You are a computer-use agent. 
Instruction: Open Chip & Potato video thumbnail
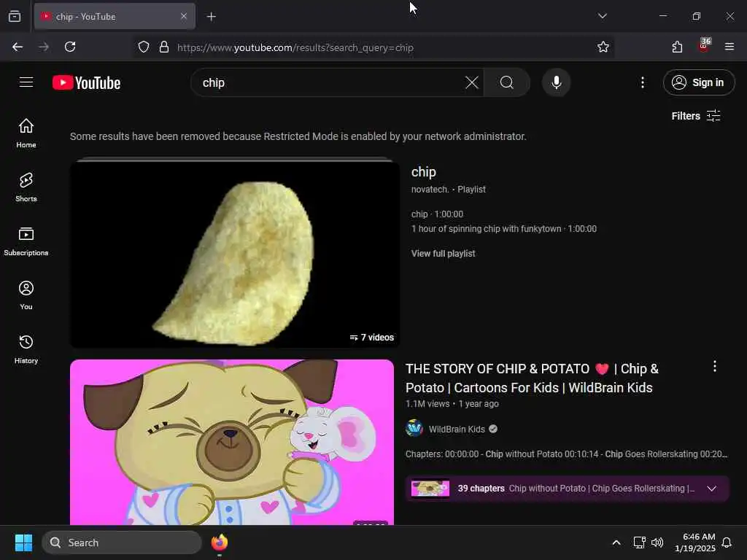pos(232,443)
